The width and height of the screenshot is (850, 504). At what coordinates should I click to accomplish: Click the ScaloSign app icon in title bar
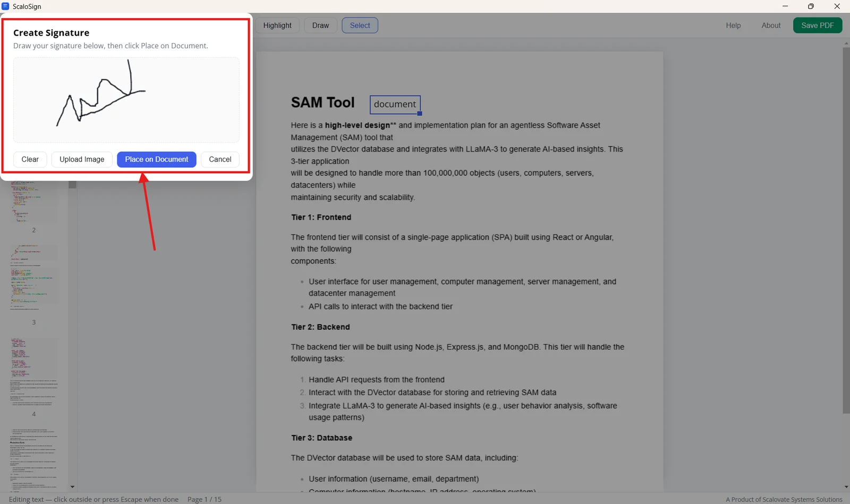(5, 6)
